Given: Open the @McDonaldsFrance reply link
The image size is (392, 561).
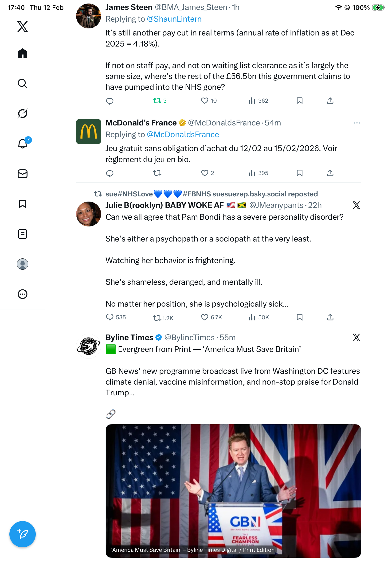Looking at the screenshot, I should pos(183,134).
